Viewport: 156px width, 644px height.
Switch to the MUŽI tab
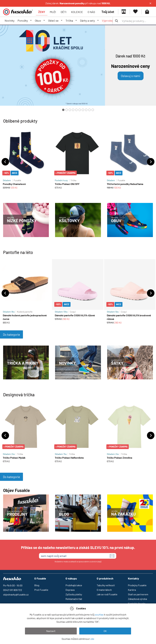pyautogui.click(x=53, y=12)
